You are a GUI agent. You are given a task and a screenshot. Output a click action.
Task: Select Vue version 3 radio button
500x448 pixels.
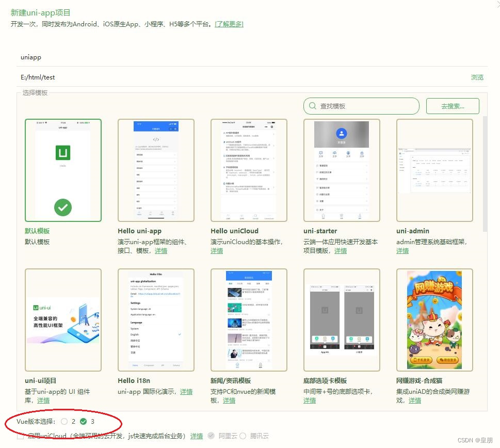point(84,422)
